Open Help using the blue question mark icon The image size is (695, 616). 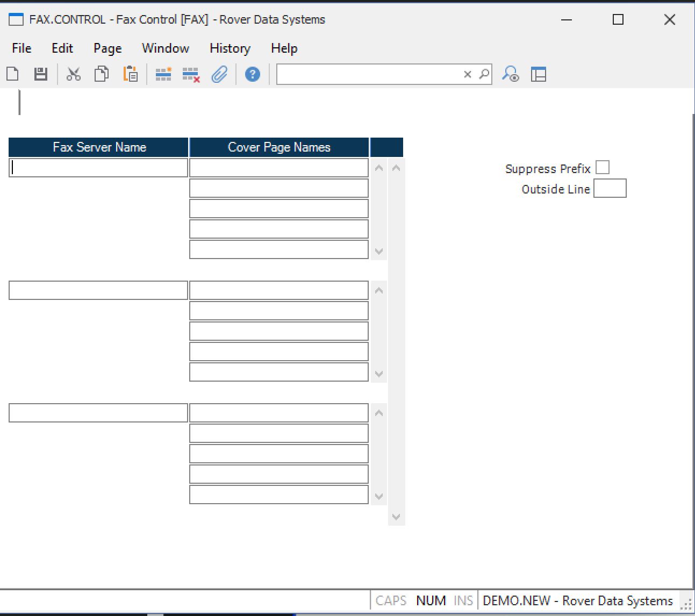coord(253,74)
